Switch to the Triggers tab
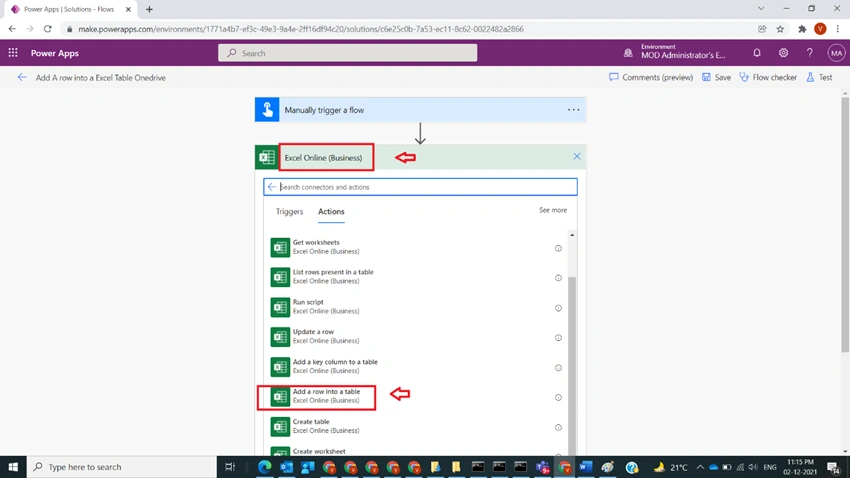The width and height of the screenshot is (850, 478). point(289,211)
